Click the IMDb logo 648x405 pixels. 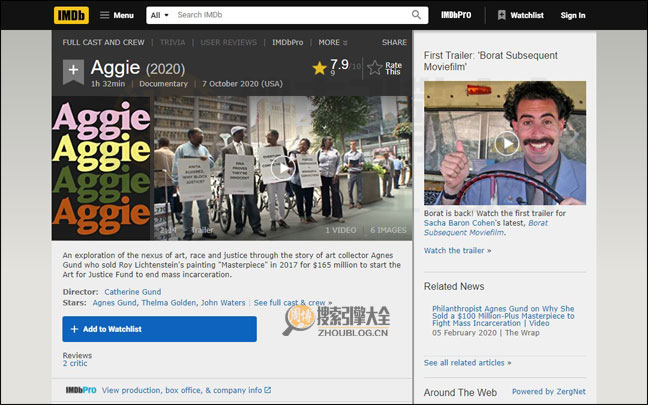click(x=71, y=15)
